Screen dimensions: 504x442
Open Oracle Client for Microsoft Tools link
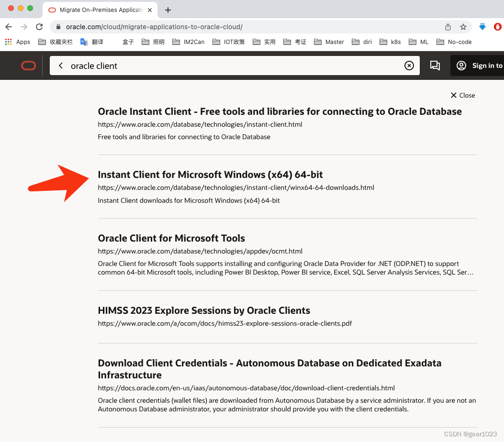tap(171, 238)
